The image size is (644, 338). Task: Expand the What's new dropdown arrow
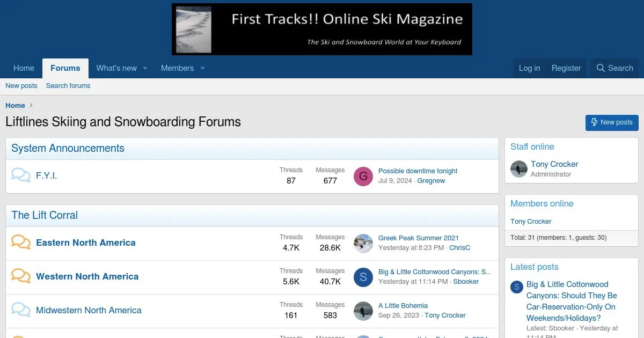click(145, 68)
